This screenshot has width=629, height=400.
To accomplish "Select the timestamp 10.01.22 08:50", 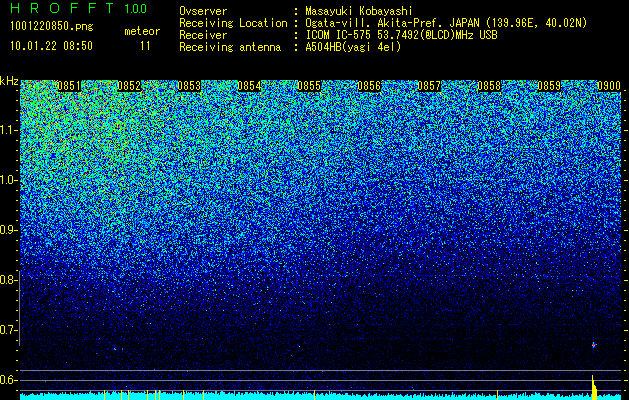I will coord(51,46).
